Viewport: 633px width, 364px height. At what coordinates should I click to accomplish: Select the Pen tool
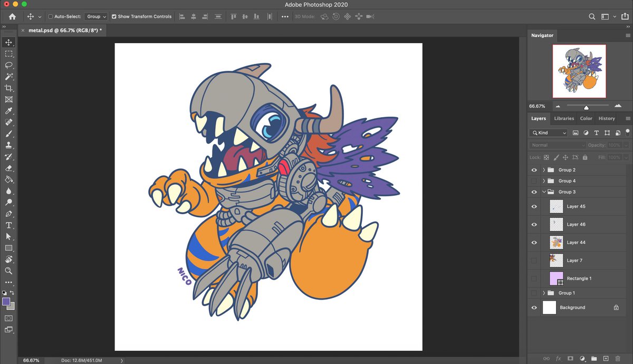click(x=8, y=214)
